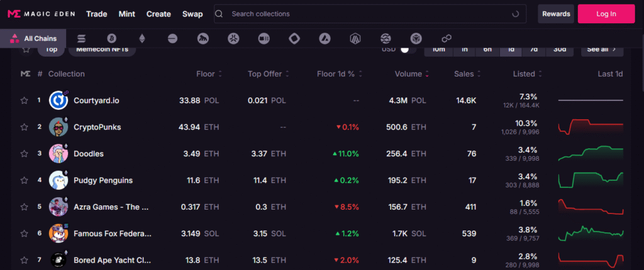The height and width of the screenshot is (270, 644).
Task: Expand the See all link
Action: (602, 50)
